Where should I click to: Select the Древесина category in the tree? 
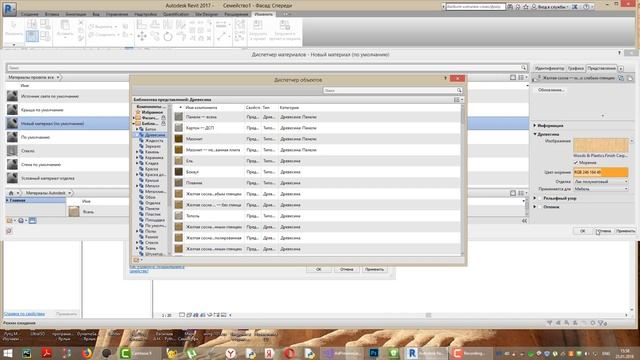coord(152,135)
